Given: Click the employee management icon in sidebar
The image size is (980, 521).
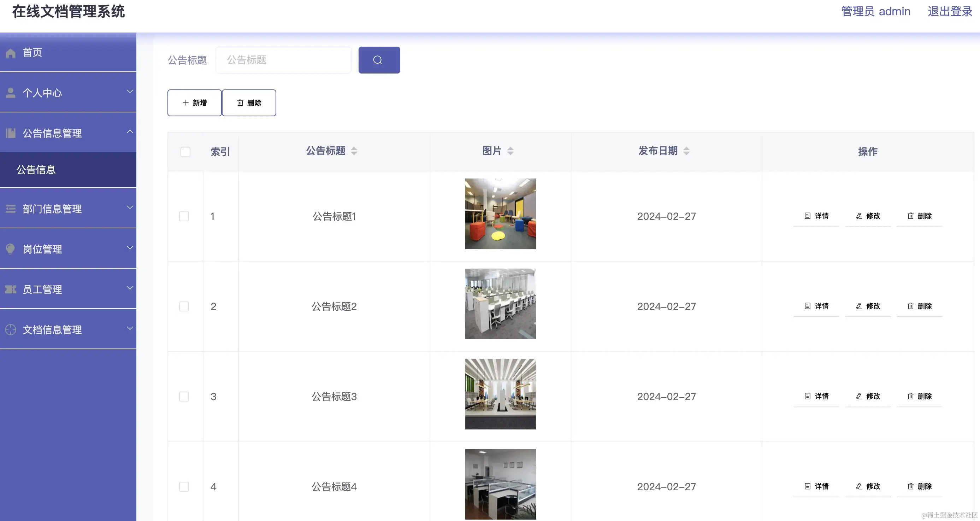Looking at the screenshot, I should 10,289.
